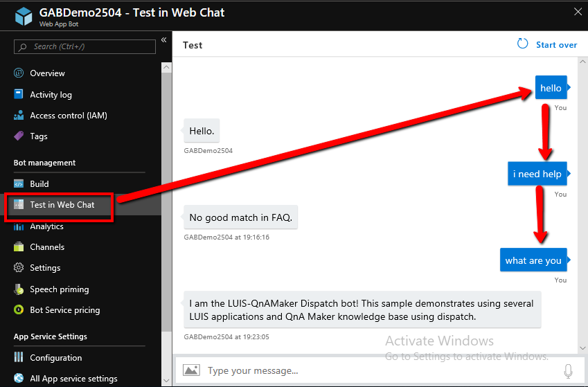
Task: Click timestamp 'GABDemo2504 at 19:23:05'
Action: pos(226,336)
